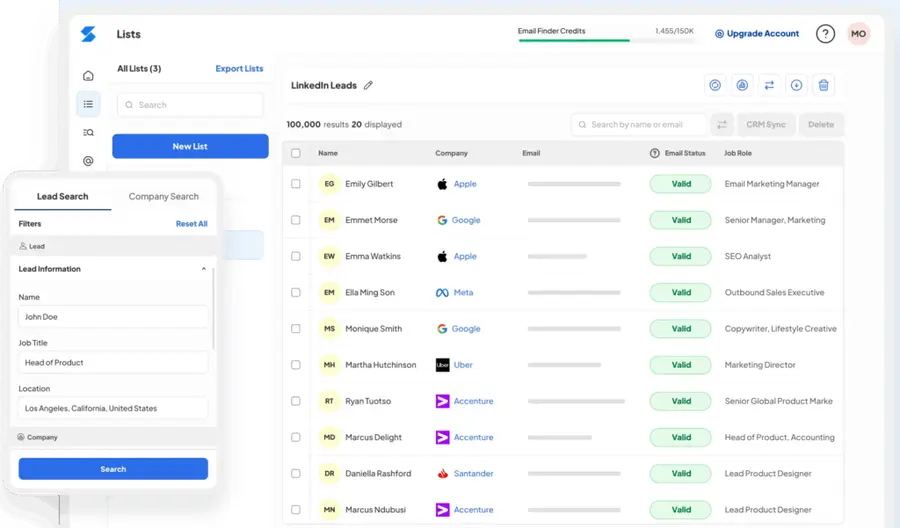Check the box for Ryan Tuotso
The image size is (900, 528).
(296, 401)
